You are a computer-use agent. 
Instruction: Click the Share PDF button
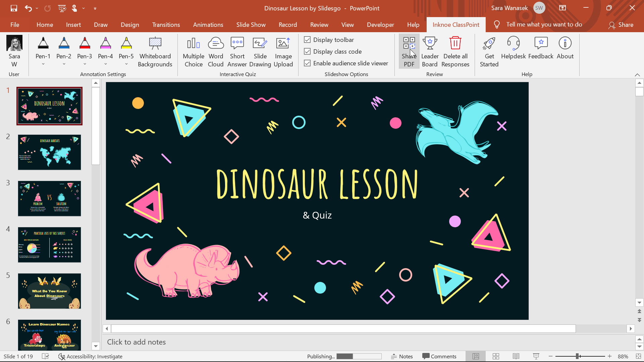(409, 52)
